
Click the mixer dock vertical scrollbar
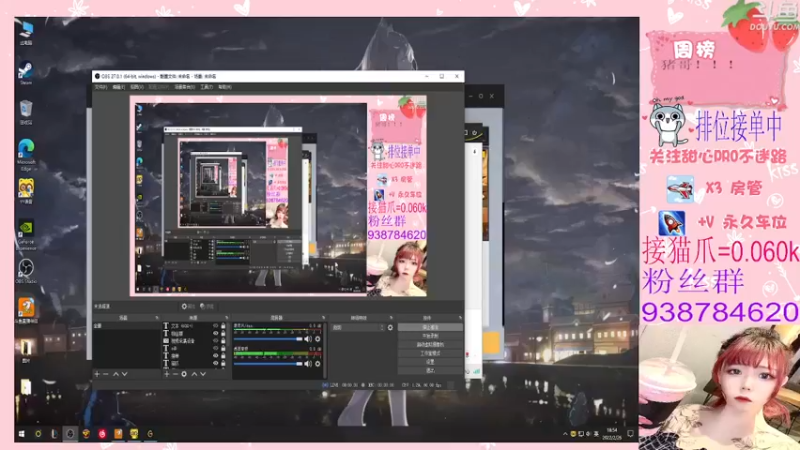coord(325,349)
